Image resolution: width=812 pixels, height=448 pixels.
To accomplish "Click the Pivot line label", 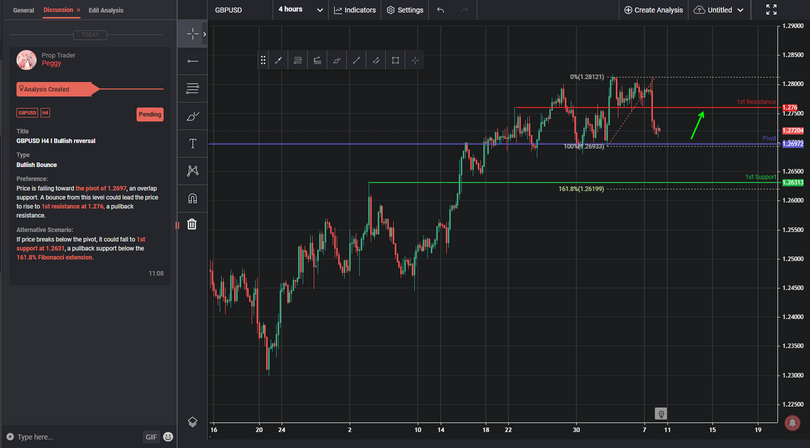I will [x=769, y=138].
